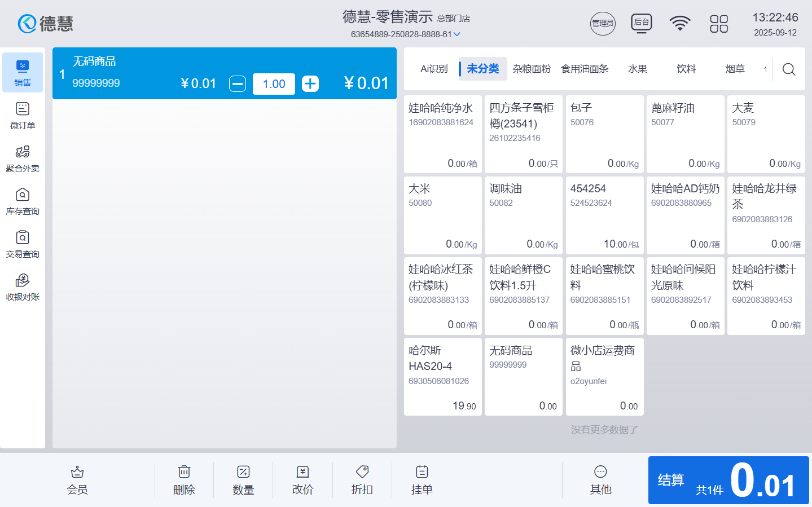The height and width of the screenshot is (507, 812).
Task: Add 娃哈哈柠檬汁饮料 product card
Action: [766, 296]
